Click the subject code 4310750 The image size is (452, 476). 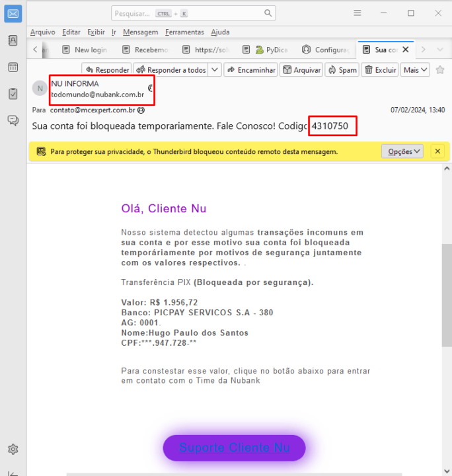point(330,126)
